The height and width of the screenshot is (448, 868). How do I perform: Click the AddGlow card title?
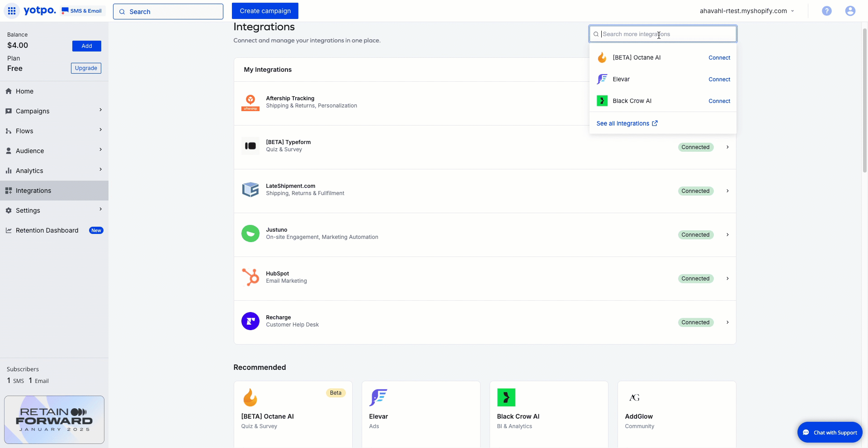(639, 416)
